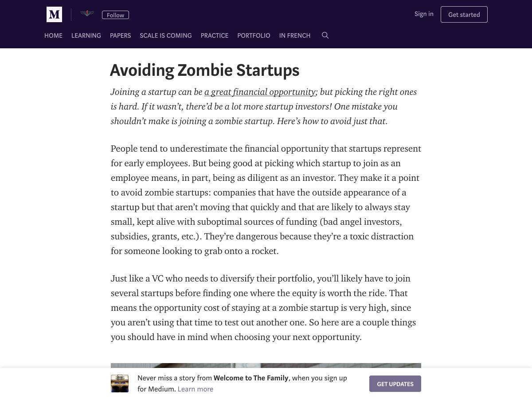Click the publication thumbnail in bottom banner
The image size is (532, 399).
(120, 383)
